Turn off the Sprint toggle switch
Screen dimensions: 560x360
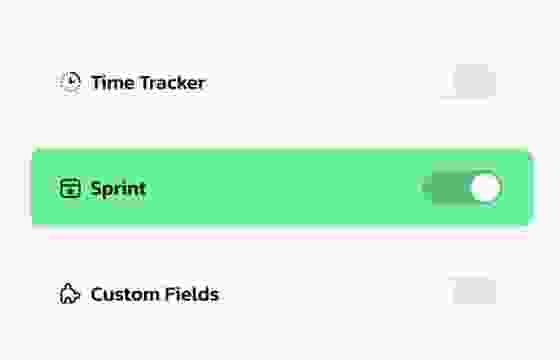coord(466,188)
